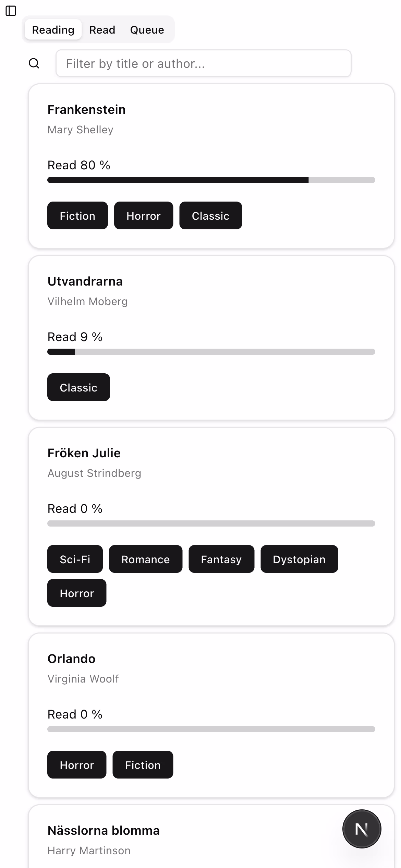Click the Horror tag on Frankenstein
Image resolution: width=401 pixels, height=868 pixels.
143,216
